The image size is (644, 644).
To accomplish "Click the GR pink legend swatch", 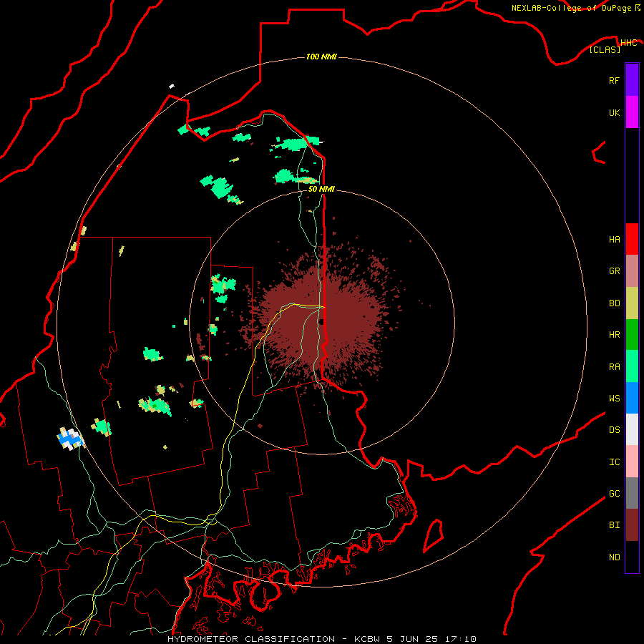I will click(632, 271).
